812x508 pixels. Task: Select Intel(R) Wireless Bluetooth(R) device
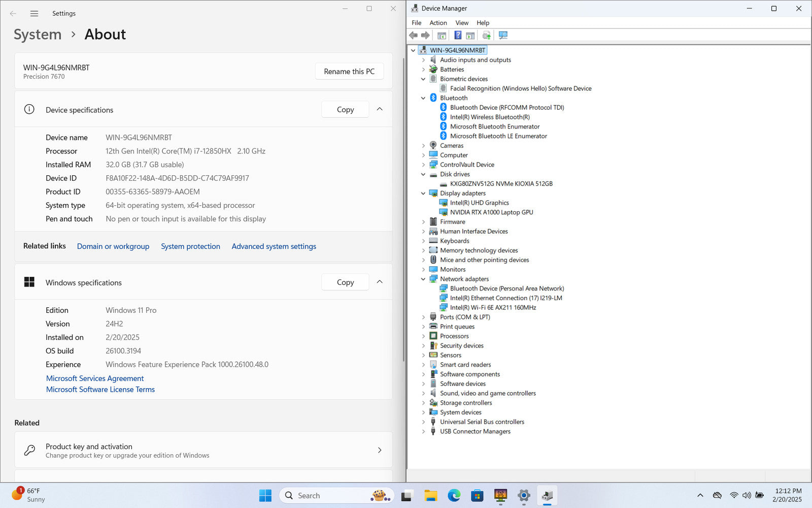tap(490, 117)
